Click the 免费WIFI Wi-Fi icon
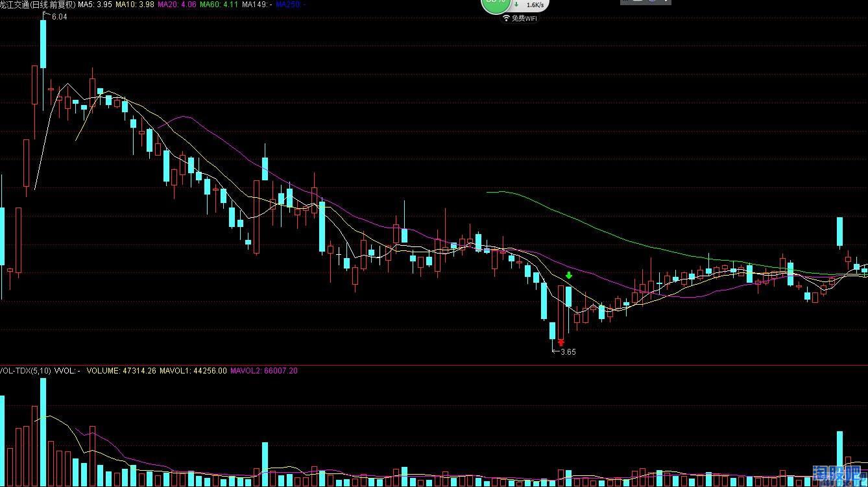The height and width of the screenshot is (487, 868). 507,18
